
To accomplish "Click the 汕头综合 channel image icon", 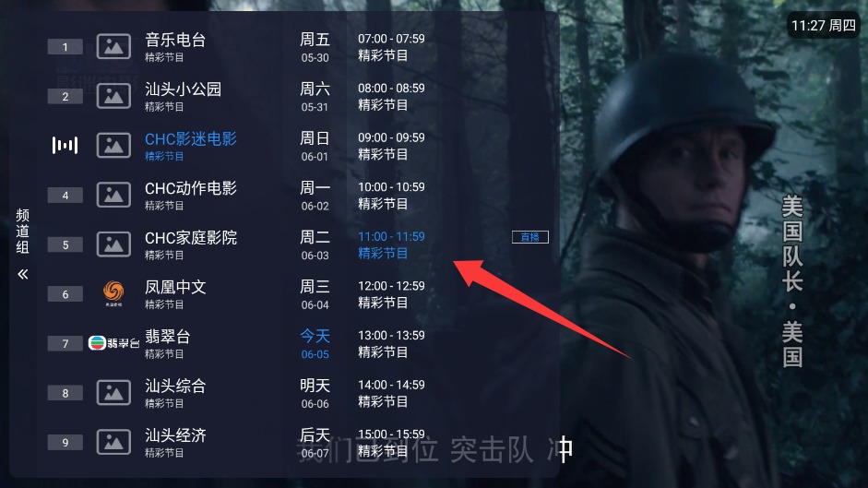I will tap(113, 392).
